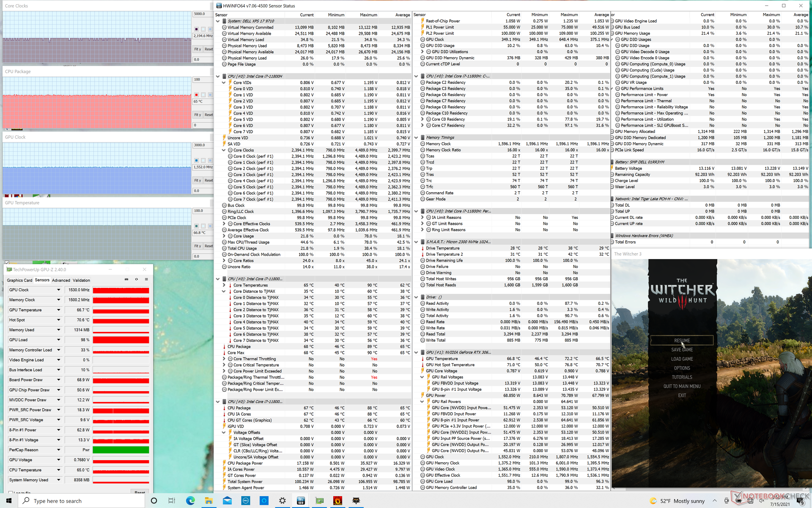Open the GPU Load sensor dropdown
812x508 pixels.
click(59, 340)
